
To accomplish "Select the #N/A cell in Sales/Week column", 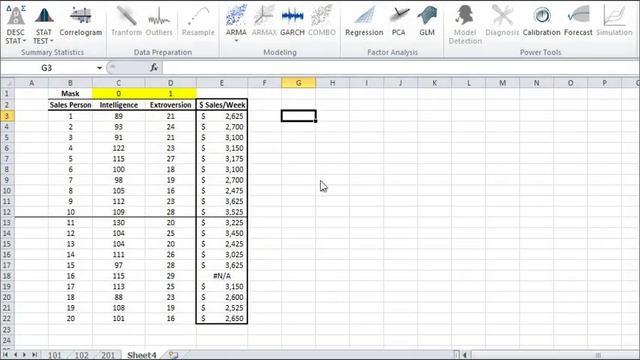I will 222,276.
